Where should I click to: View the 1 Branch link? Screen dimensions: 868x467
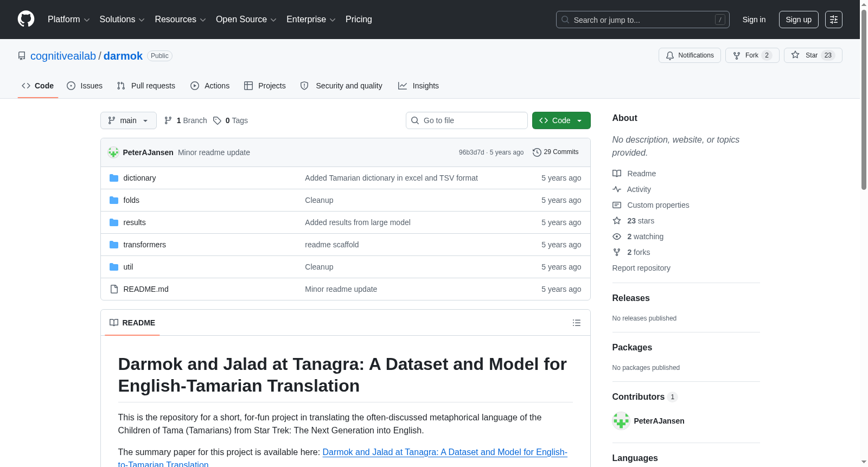coord(186,120)
